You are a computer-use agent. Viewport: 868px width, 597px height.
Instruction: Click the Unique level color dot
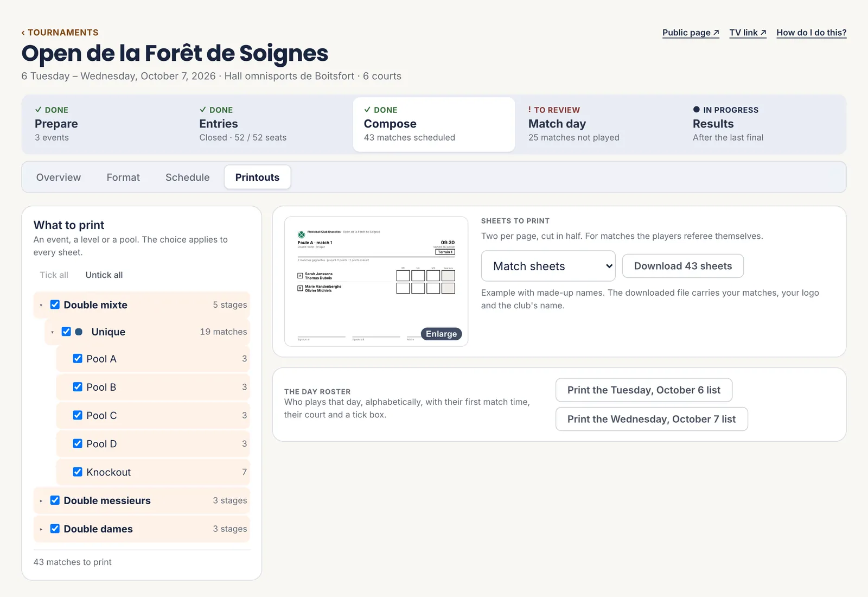79,332
